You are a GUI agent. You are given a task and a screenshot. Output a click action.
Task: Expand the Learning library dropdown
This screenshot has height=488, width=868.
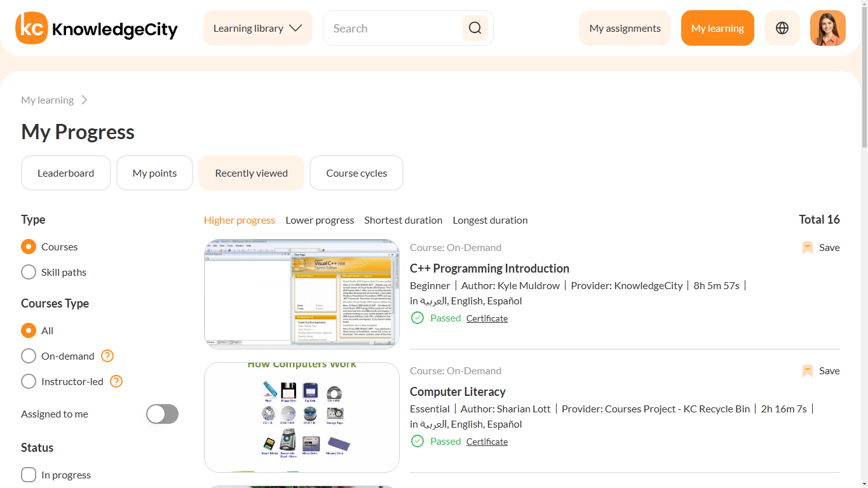pos(257,28)
